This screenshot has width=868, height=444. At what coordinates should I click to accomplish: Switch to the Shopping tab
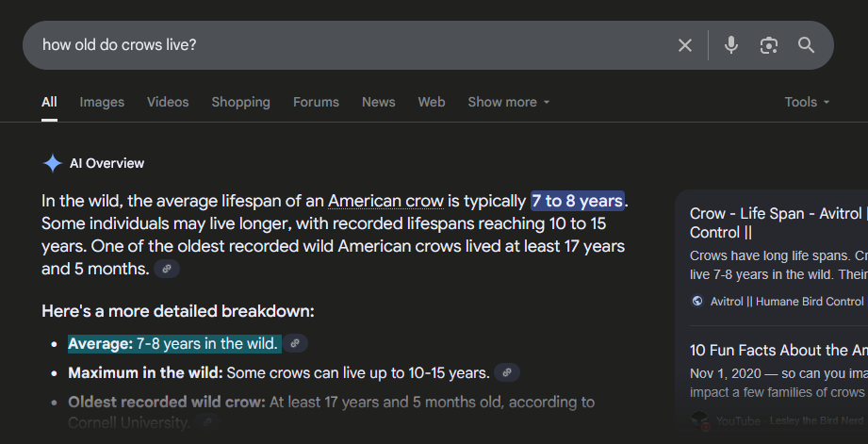(x=241, y=103)
